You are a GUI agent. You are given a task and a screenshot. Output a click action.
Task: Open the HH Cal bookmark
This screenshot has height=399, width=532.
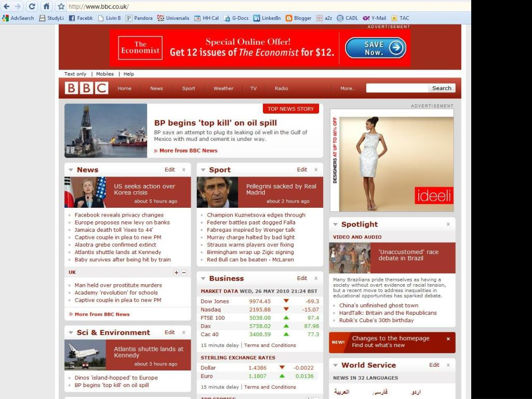point(206,18)
